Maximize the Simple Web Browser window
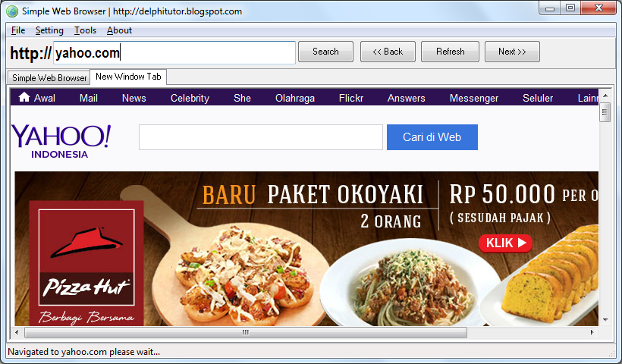The image size is (622, 364). coord(570,8)
